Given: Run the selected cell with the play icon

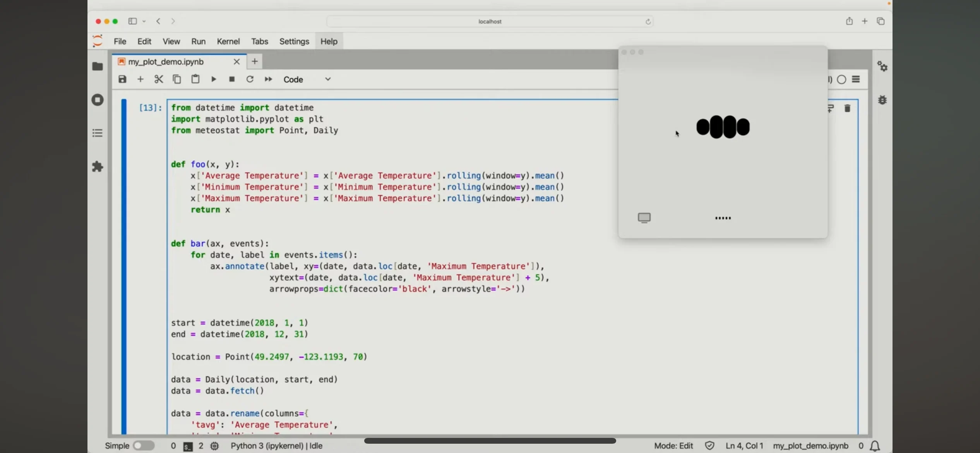Looking at the screenshot, I should point(214,79).
